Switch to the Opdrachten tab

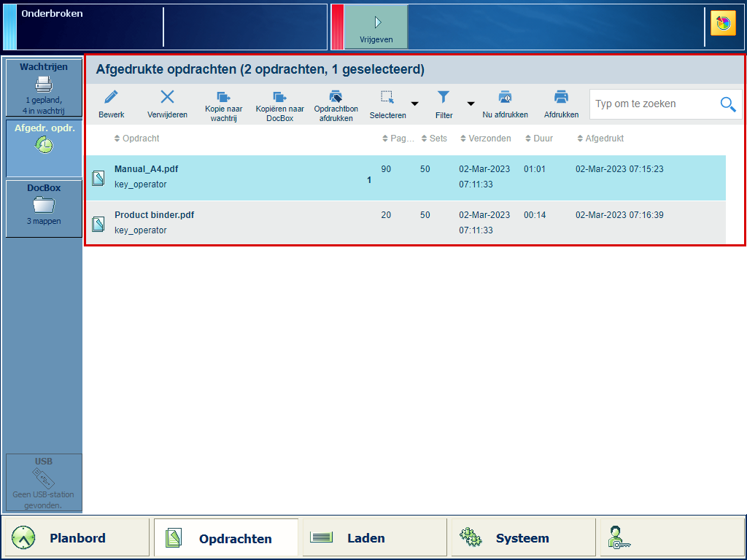coord(226,537)
